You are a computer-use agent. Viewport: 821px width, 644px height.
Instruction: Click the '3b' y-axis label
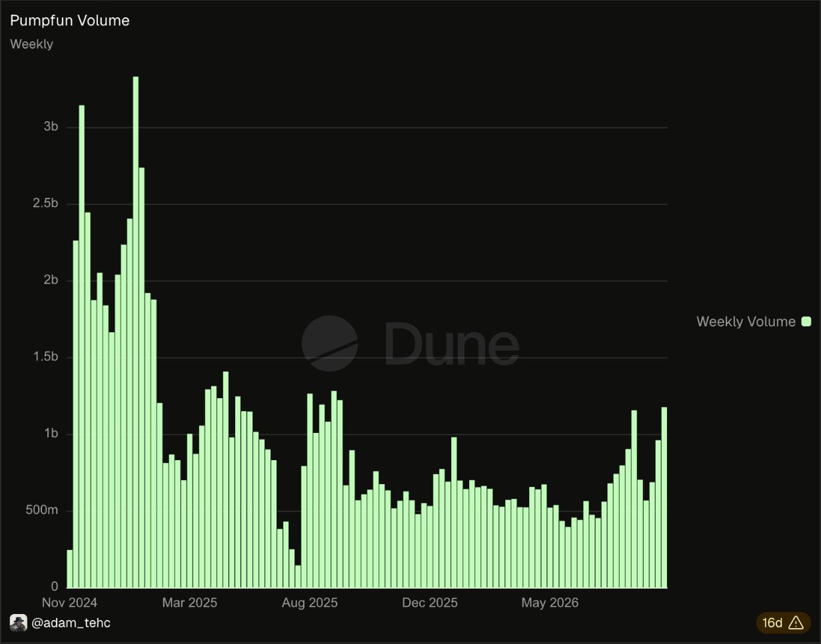(51, 127)
